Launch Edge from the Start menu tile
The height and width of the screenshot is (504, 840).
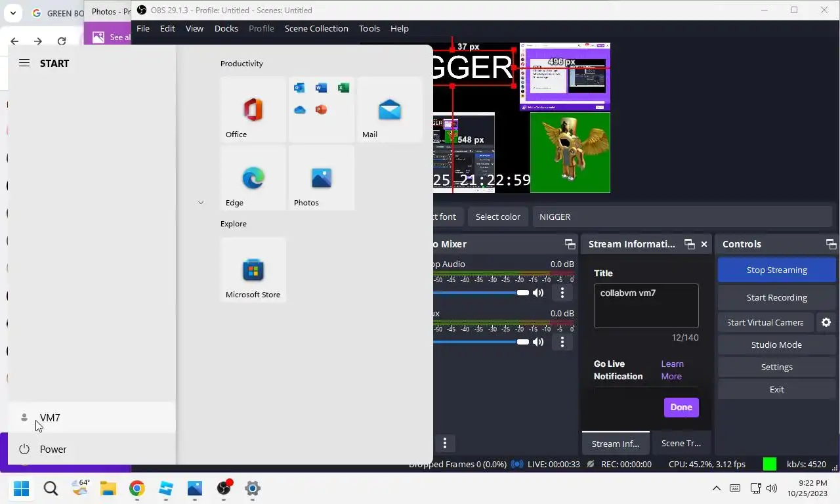(253, 177)
